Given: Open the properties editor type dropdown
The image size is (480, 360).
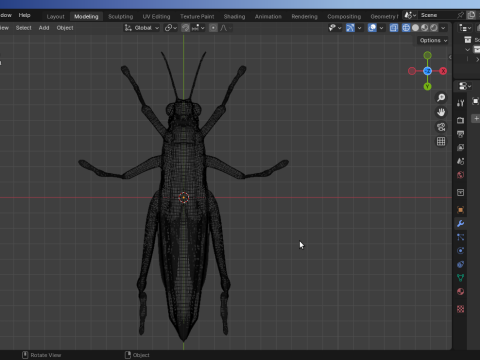Looking at the screenshot, I should click(465, 86).
